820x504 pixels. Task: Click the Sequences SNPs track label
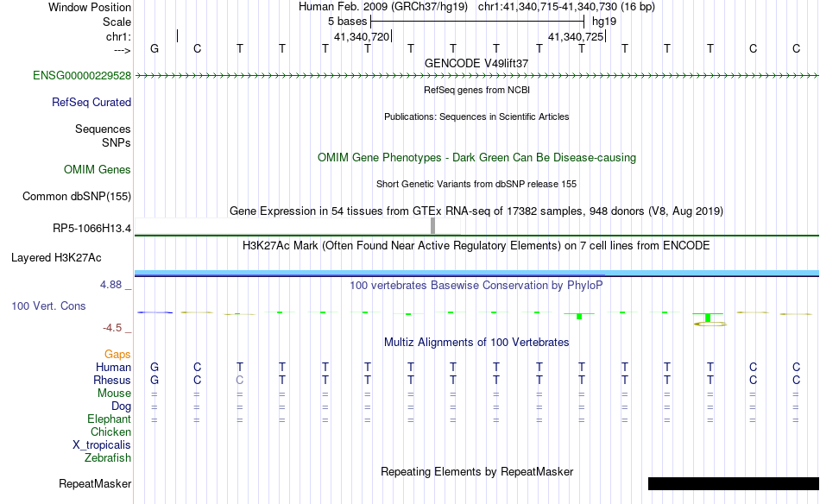103,136
